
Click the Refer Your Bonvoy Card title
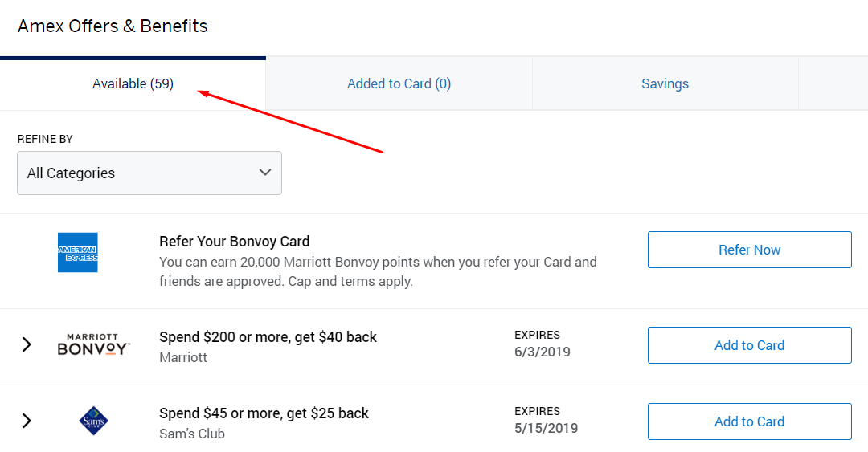tap(234, 241)
